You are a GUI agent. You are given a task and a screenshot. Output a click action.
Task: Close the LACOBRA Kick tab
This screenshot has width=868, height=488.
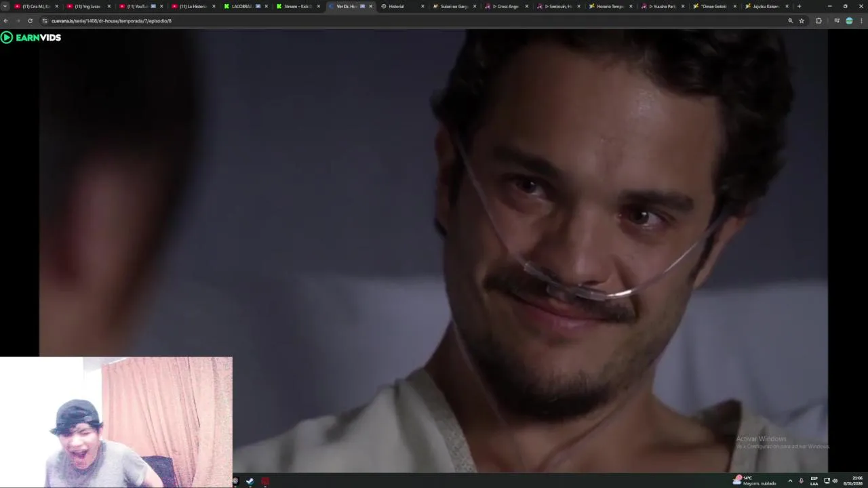[266, 6]
